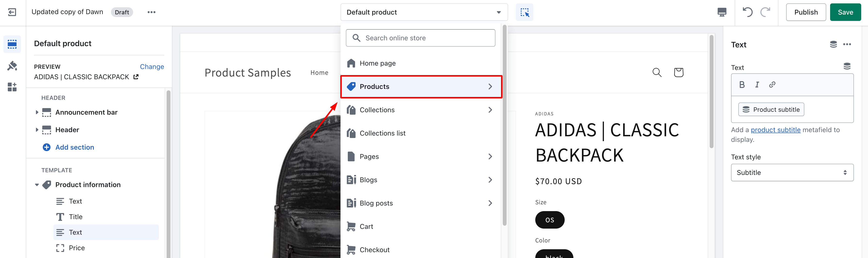Viewport: 868px width, 258px height.
Task: Expand Blogs submenu chevron
Action: [x=490, y=180]
